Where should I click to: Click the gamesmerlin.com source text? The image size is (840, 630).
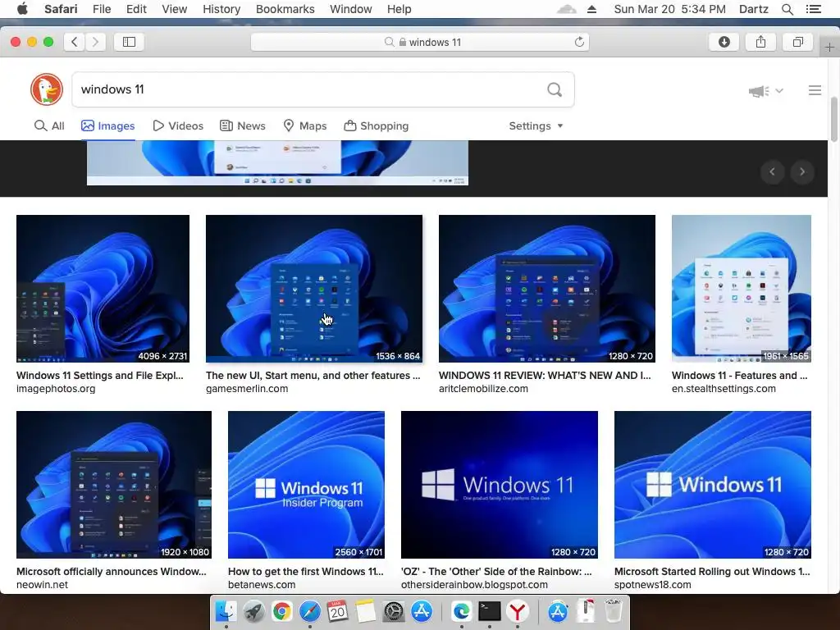coord(247,389)
